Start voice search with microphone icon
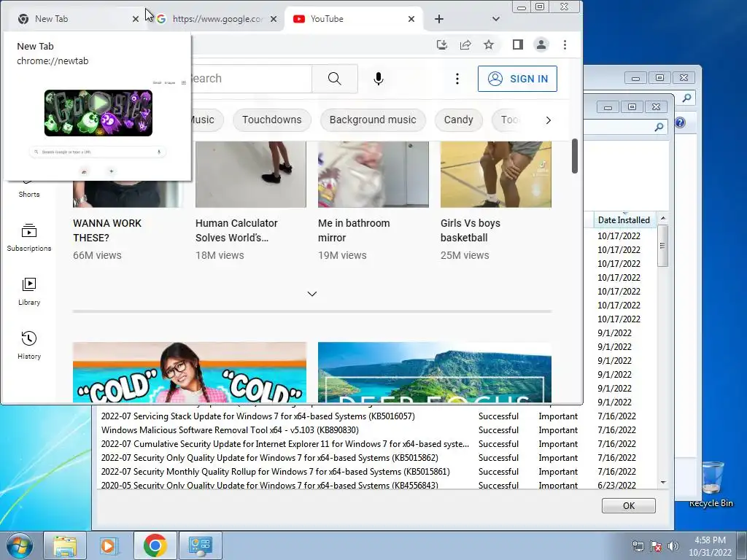Image resolution: width=747 pixels, height=560 pixels. click(x=379, y=79)
